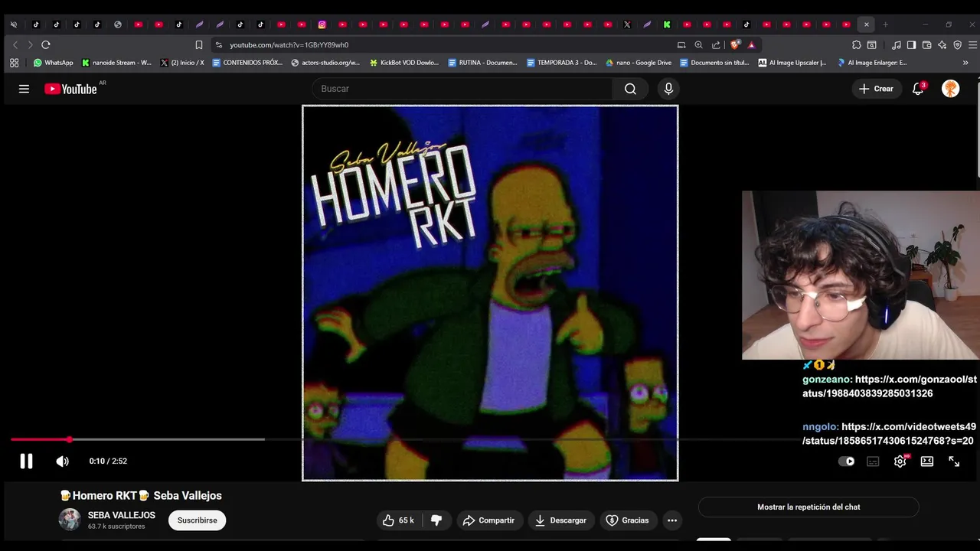Pause the video
Viewport: 980px width, 551px height.
tap(26, 461)
